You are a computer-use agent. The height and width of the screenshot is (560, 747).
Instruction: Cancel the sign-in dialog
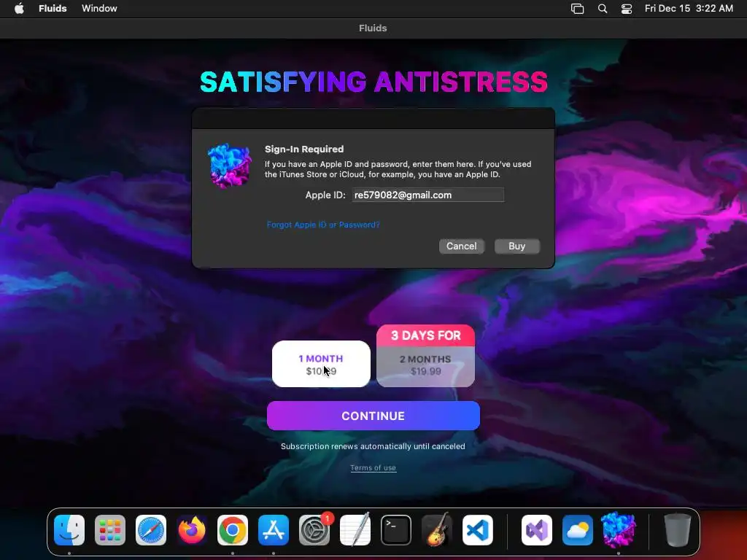point(461,246)
